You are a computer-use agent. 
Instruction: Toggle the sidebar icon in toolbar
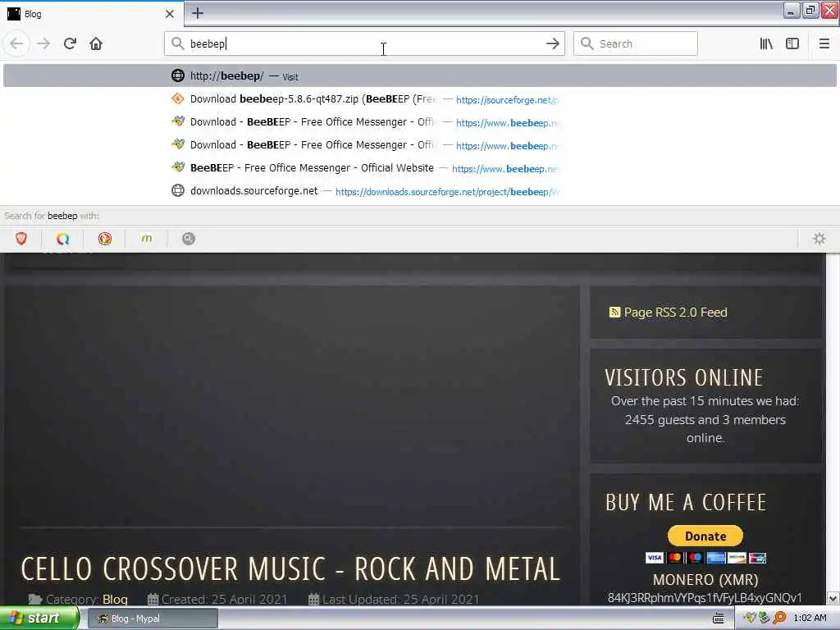pyautogui.click(x=792, y=43)
